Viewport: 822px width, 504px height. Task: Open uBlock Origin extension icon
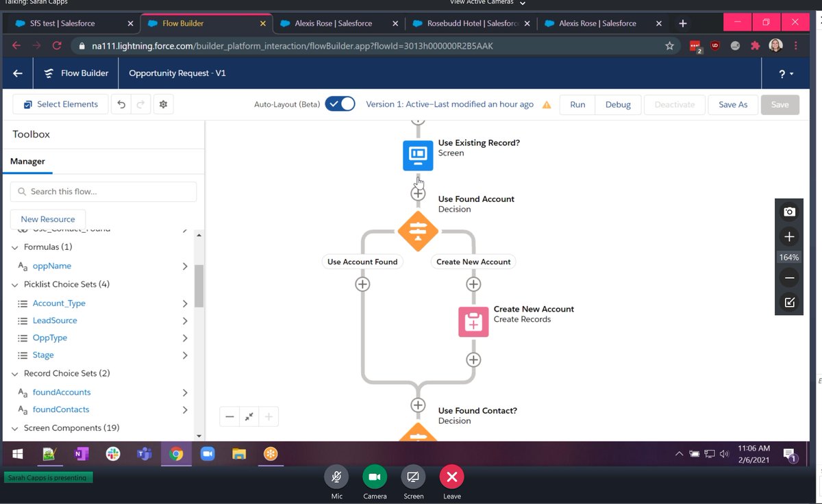pos(715,46)
